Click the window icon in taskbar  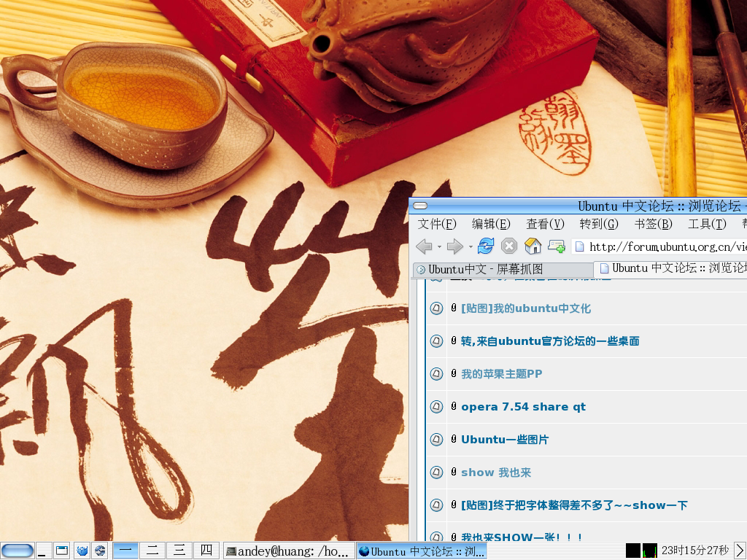click(x=62, y=551)
